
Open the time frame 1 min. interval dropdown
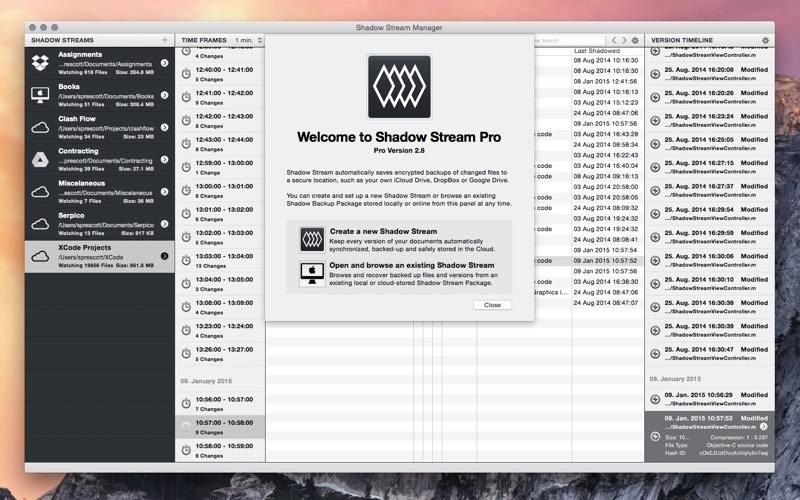click(248, 40)
